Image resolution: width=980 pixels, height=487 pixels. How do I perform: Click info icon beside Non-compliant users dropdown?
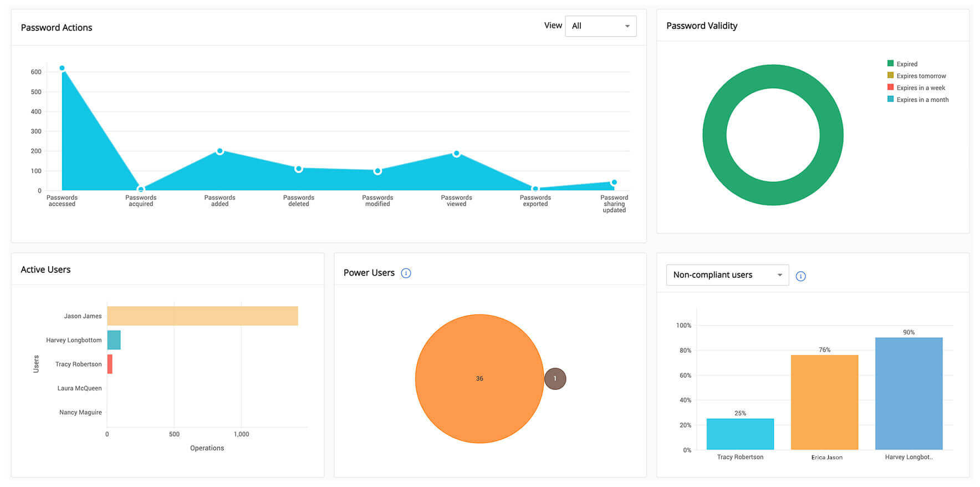[x=800, y=276]
